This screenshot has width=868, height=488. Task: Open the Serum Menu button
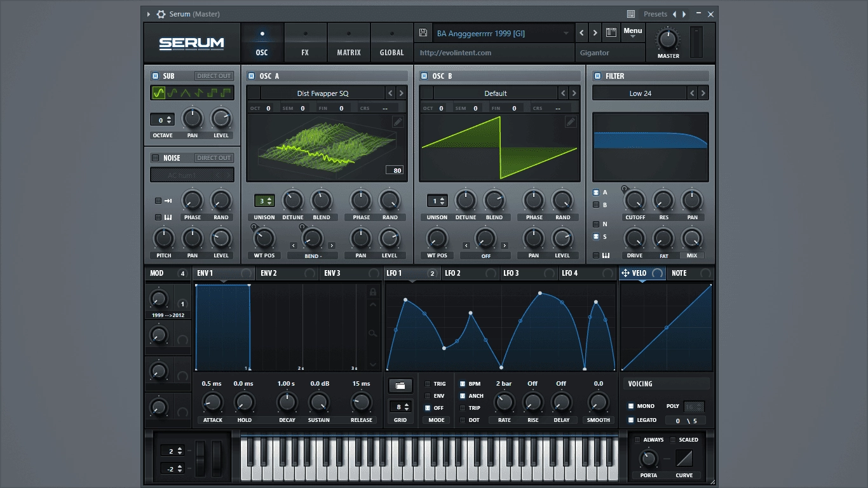[633, 33]
